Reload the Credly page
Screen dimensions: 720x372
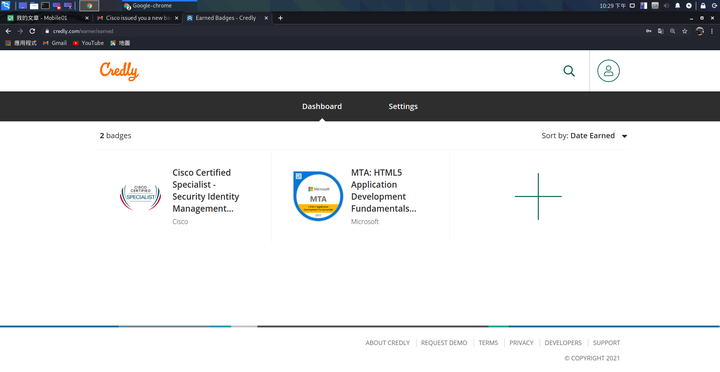coord(32,31)
